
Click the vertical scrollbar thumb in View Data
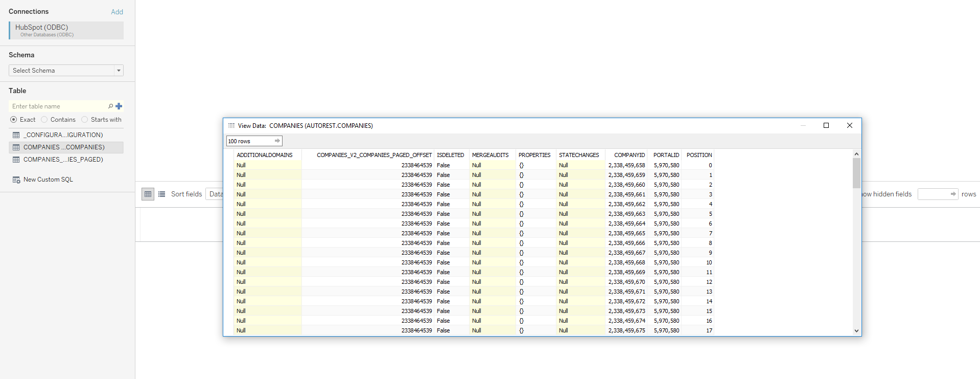coord(856,173)
